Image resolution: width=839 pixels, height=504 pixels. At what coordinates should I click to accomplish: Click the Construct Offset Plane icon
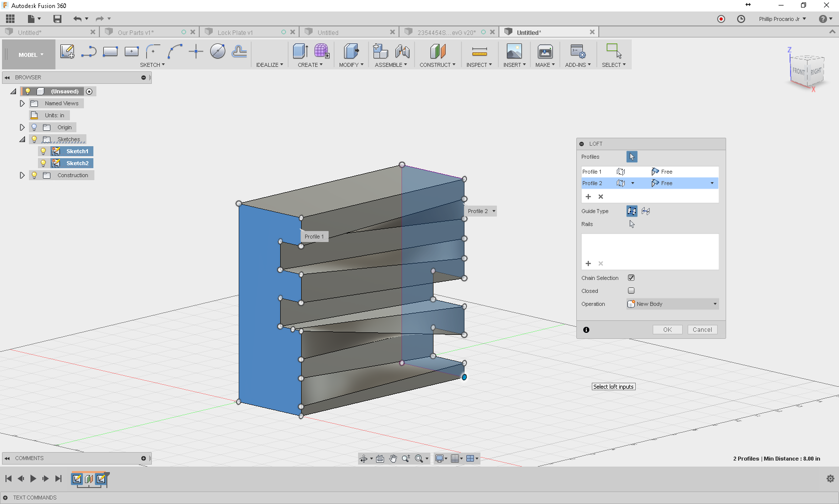click(x=437, y=51)
